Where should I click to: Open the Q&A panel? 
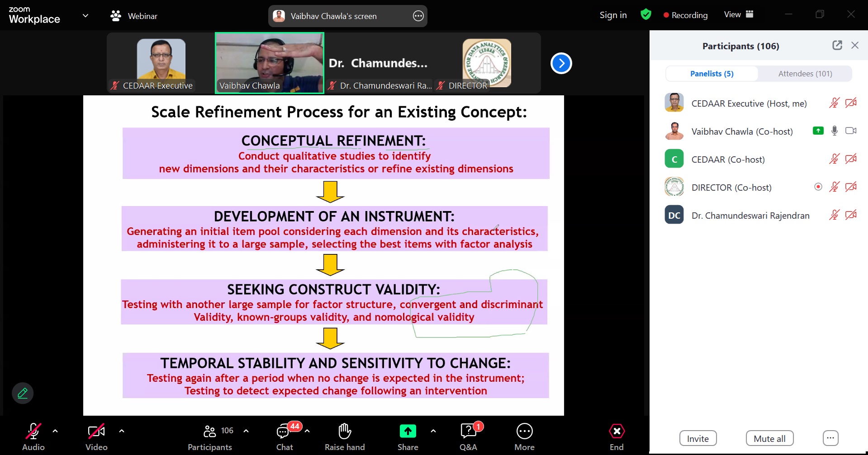[x=468, y=432]
